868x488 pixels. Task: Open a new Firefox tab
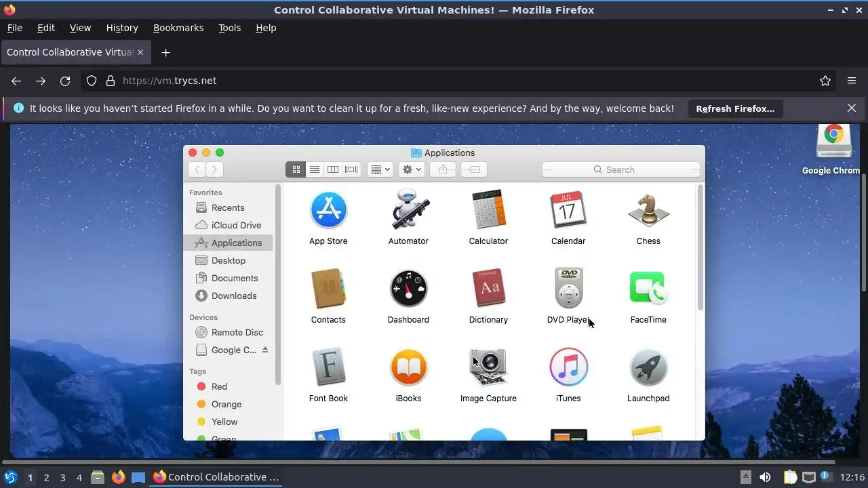(x=165, y=52)
